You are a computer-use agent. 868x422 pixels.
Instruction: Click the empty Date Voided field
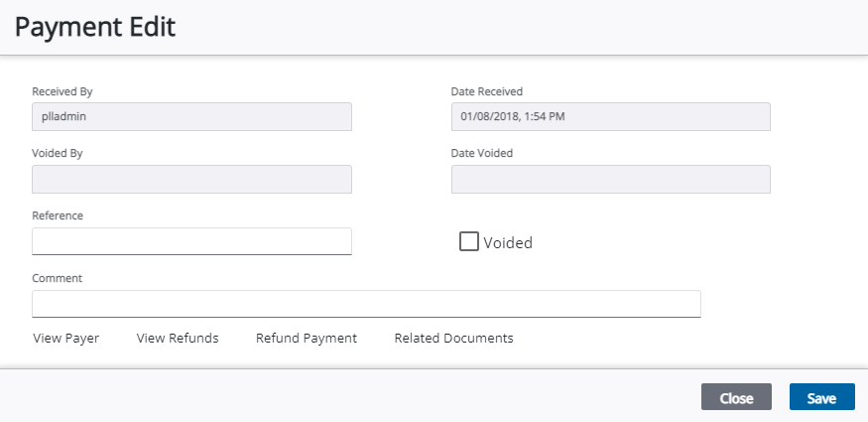coord(611,179)
